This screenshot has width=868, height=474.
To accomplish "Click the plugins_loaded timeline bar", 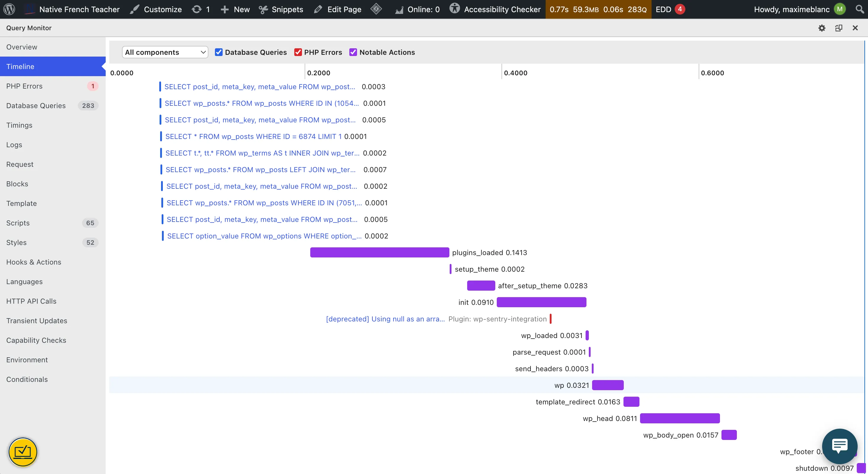I will (380, 252).
